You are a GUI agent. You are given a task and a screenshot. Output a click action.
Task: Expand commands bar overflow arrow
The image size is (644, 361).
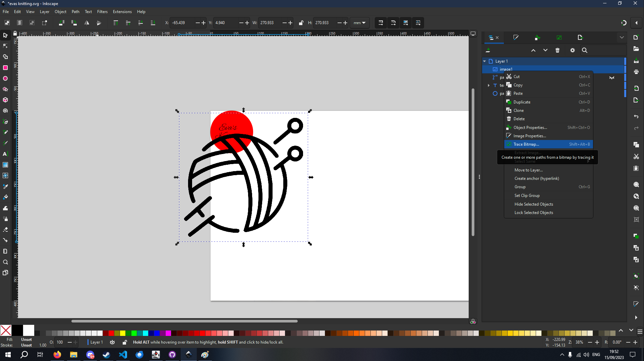(x=636, y=317)
